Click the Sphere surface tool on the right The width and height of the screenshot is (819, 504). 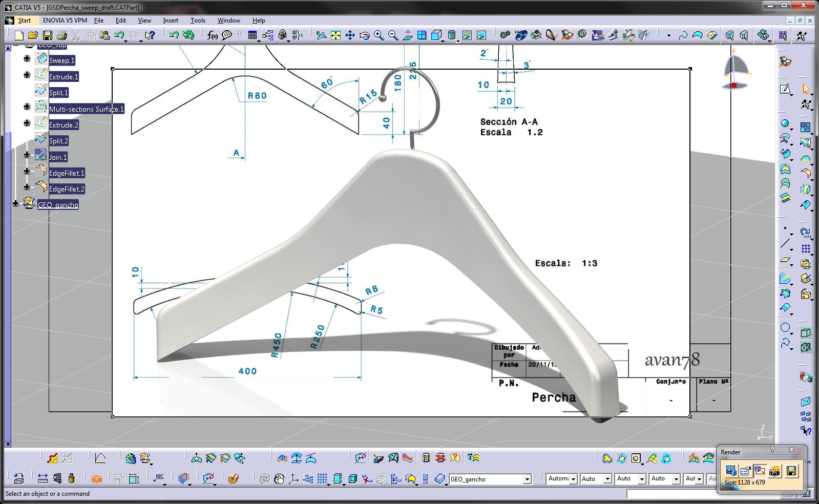pos(785,123)
